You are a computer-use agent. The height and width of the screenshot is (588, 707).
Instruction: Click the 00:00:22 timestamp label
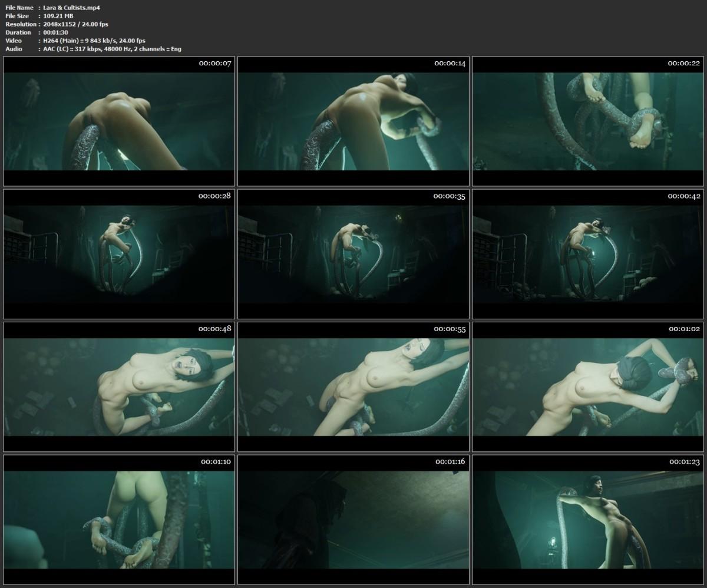684,63
